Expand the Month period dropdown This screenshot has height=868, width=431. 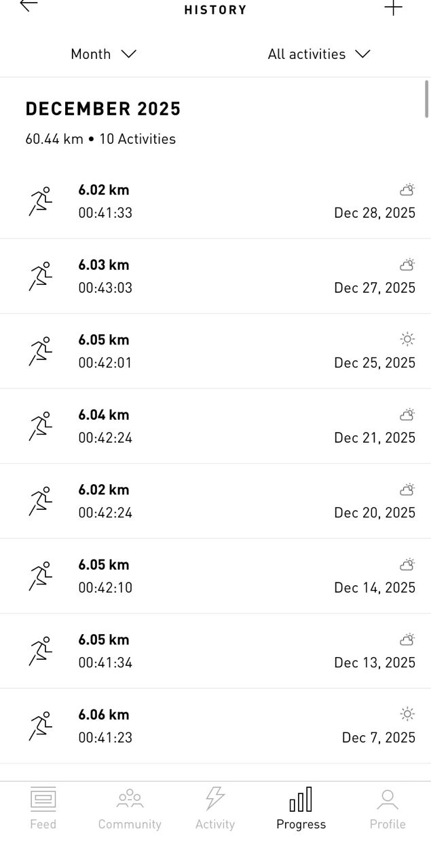pyautogui.click(x=103, y=54)
